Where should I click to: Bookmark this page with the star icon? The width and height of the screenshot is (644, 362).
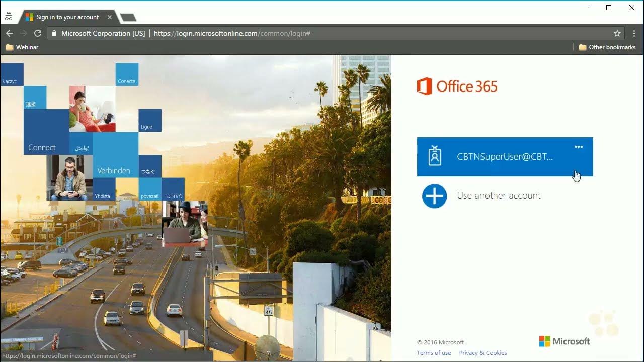(x=617, y=33)
